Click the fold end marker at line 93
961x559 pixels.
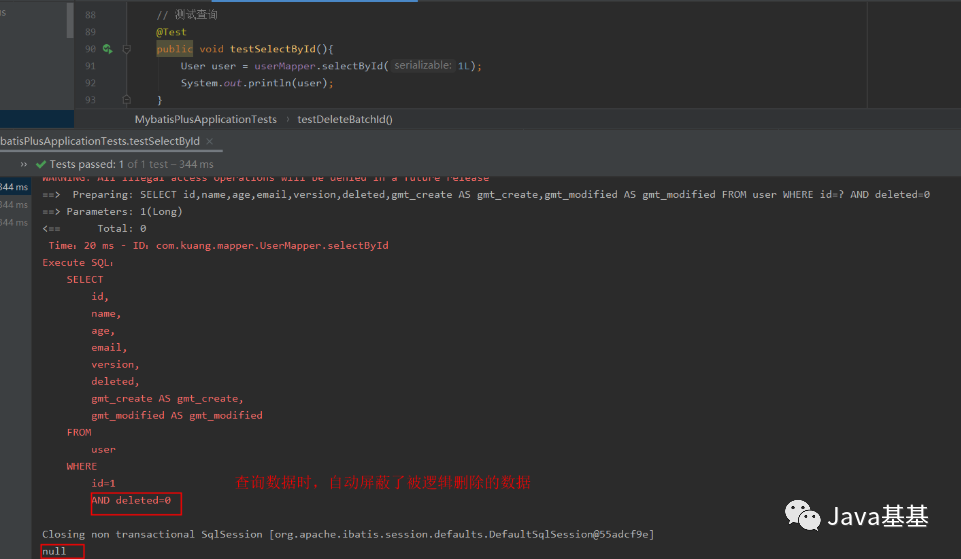[x=126, y=100]
